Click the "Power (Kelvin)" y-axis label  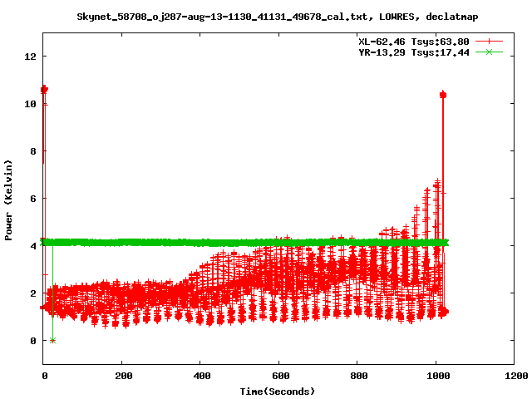(8, 200)
